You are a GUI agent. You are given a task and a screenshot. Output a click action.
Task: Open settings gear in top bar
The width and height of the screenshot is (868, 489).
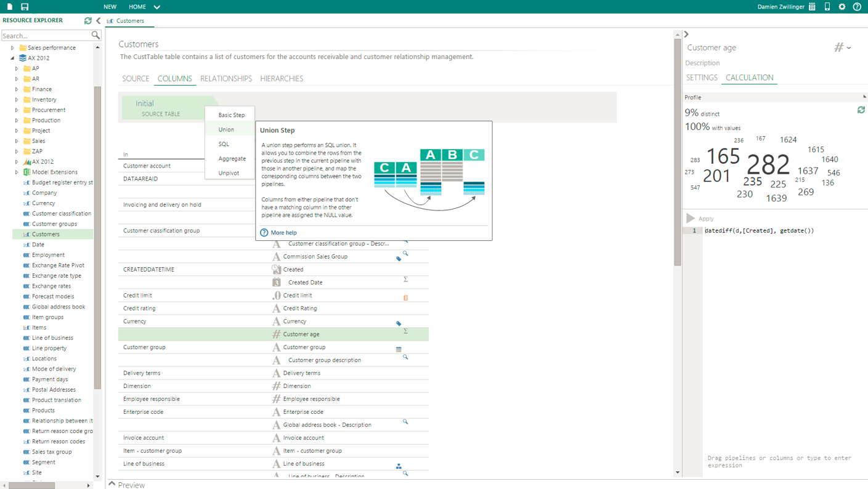click(x=842, y=7)
